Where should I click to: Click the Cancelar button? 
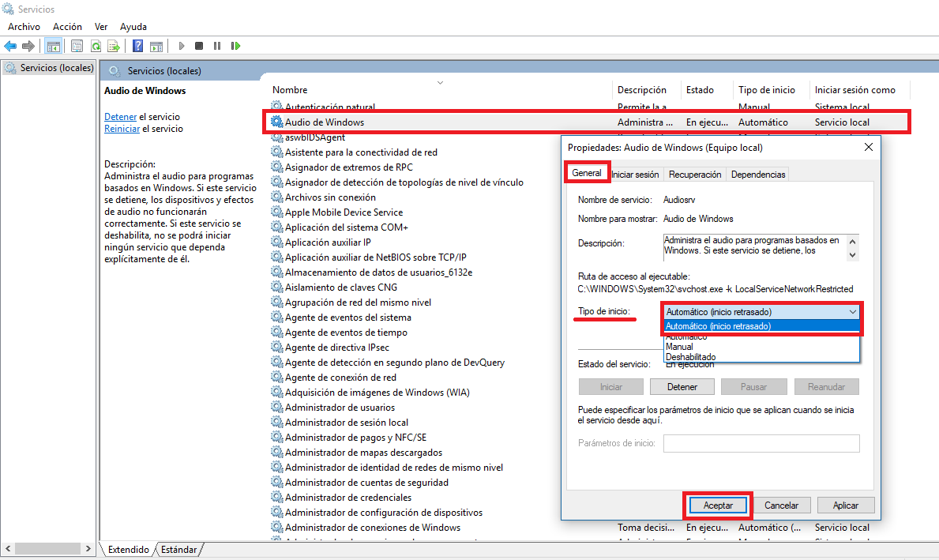781,506
